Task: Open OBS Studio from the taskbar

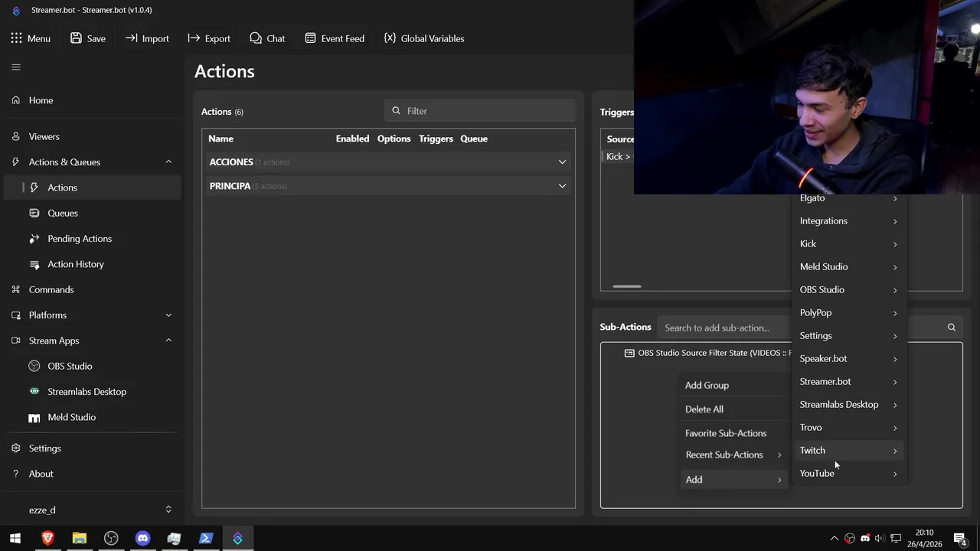Action: coord(111,538)
